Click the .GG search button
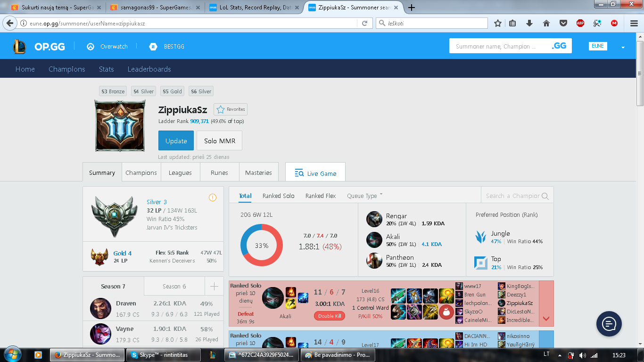 559,46
